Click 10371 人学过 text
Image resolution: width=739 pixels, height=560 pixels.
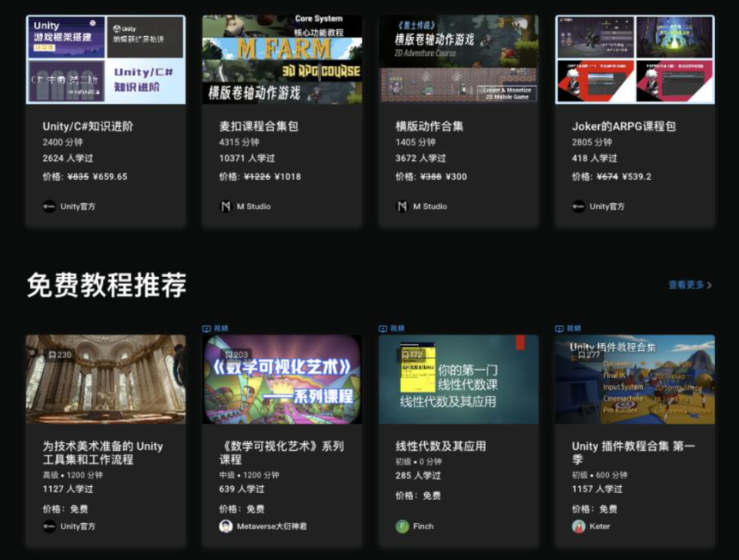pyautogui.click(x=247, y=158)
